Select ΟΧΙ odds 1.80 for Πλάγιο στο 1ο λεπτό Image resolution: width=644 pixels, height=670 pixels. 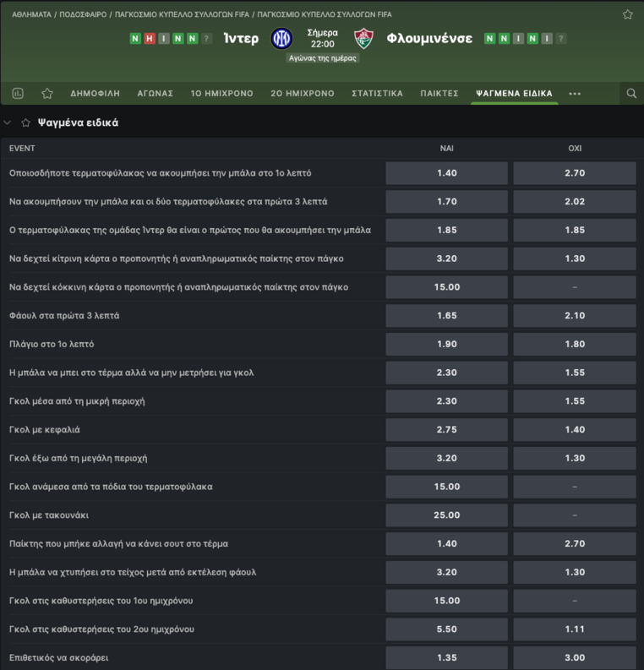point(575,344)
